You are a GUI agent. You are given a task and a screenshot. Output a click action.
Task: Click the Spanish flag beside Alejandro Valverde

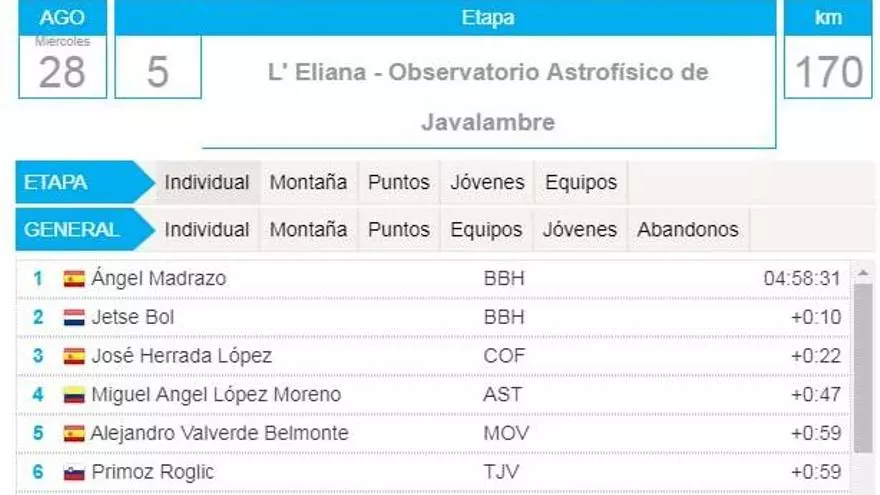coord(74,434)
